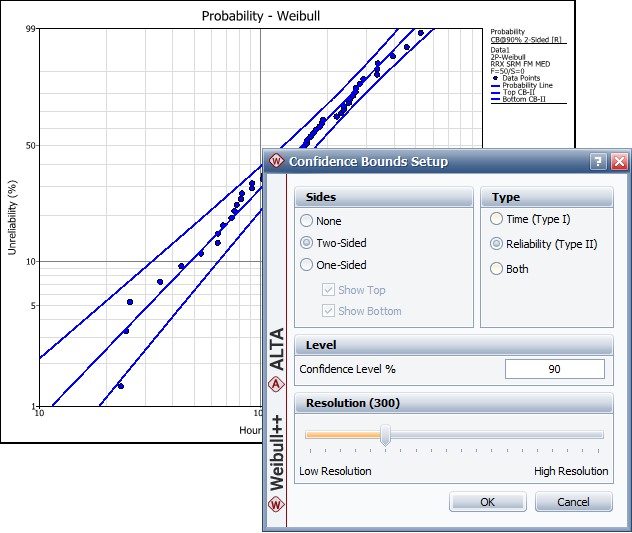The width and height of the screenshot is (632, 533).
Task: Select the Both type radio button
Action: [496, 268]
